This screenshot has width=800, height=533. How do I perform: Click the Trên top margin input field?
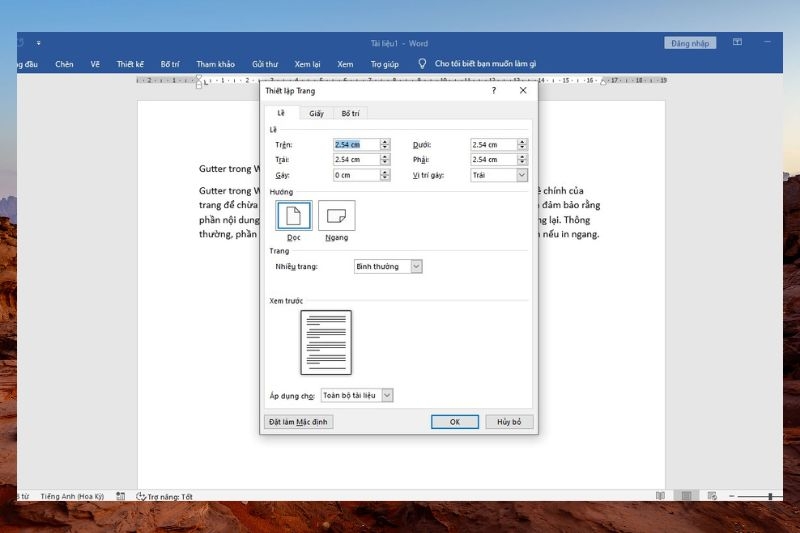coord(356,145)
